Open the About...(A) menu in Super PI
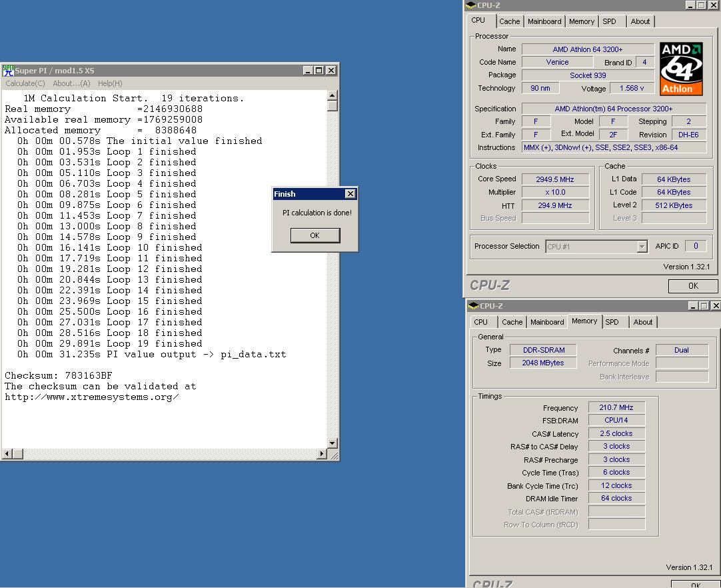721x588 pixels. pos(71,83)
